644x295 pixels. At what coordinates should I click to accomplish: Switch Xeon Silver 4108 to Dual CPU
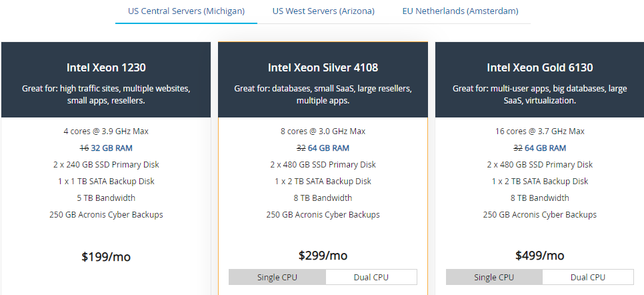pyautogui.click(x=371, y=277)
